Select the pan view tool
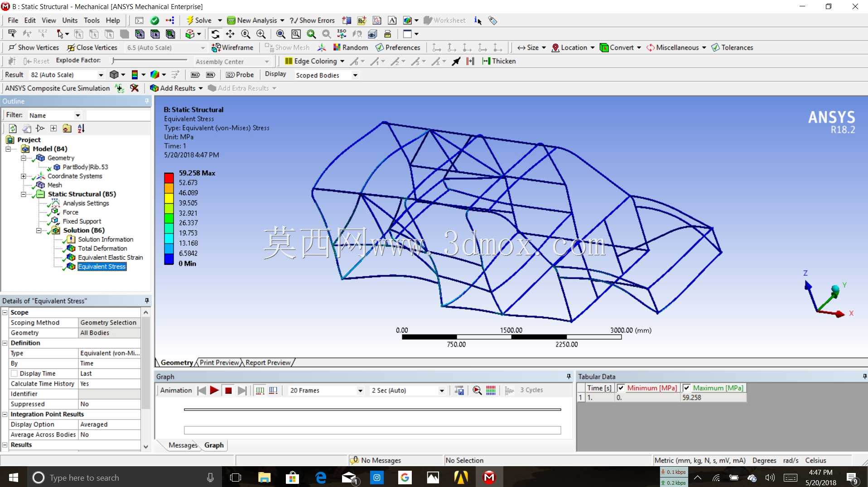The image size is (868, 487). [230, 34]
